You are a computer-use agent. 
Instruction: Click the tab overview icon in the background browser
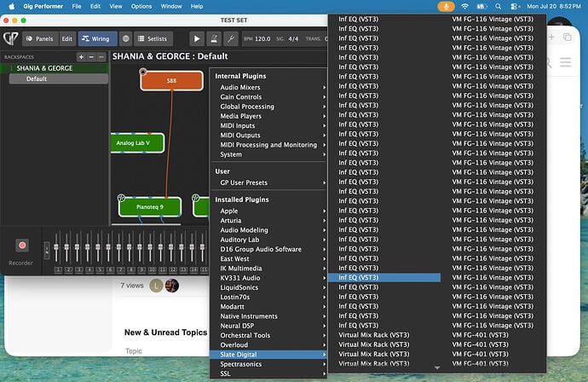[568, 37]
